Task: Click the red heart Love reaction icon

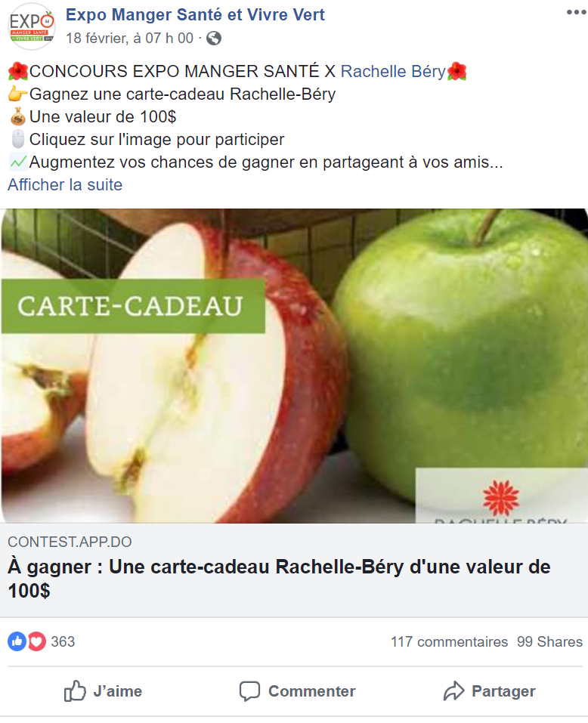Action: (x=37, y=641)
